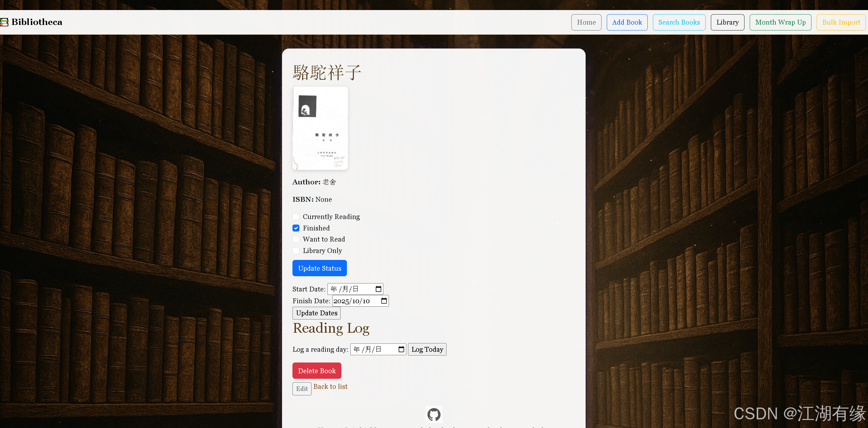This screenshot has width=868, height=428.
Task: Switch to the Library page
Action: click(727, 22)
